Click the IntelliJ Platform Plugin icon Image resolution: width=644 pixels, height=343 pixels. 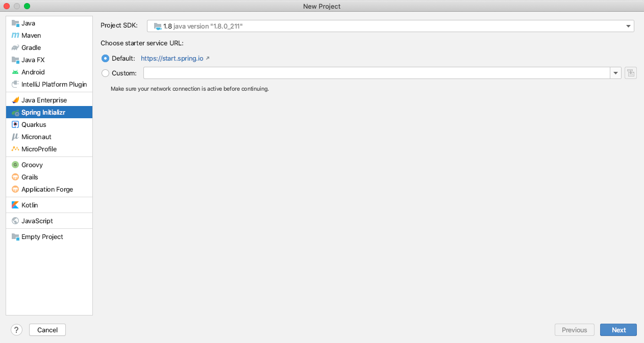coord(15,84)
